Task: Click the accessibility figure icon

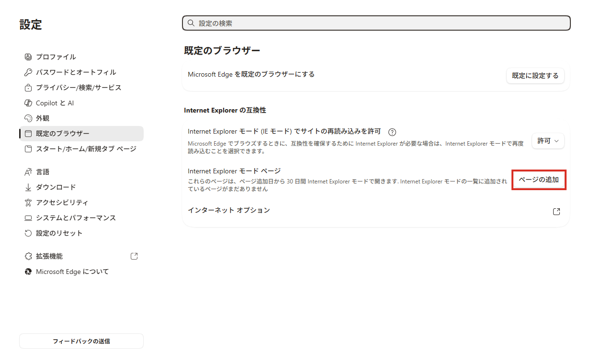Action: [28, 203]
